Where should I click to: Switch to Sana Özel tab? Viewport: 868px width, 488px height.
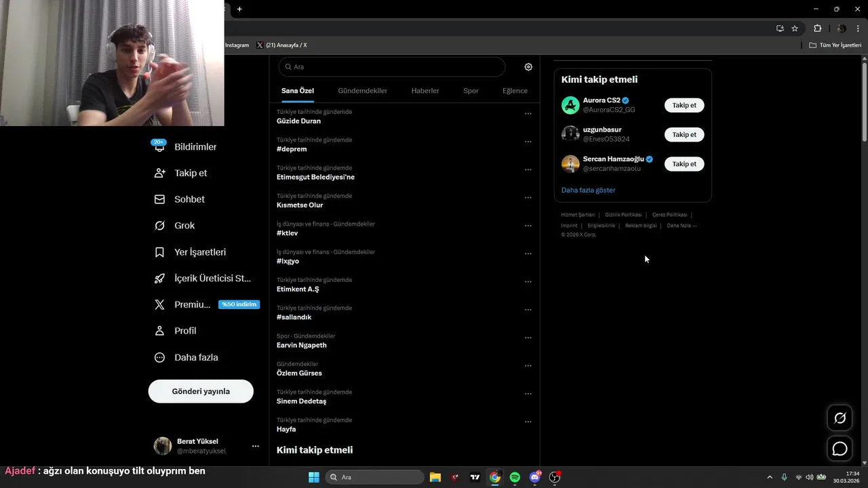298,91
